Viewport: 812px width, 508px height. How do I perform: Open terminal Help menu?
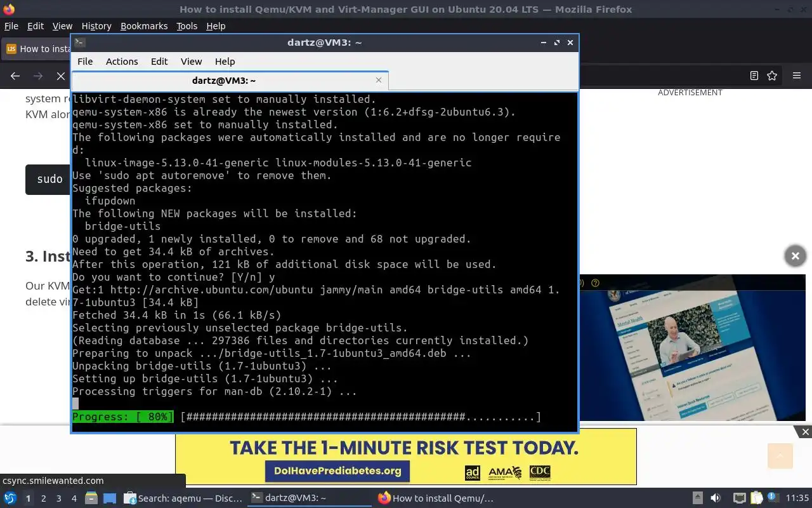pos(225,62)
